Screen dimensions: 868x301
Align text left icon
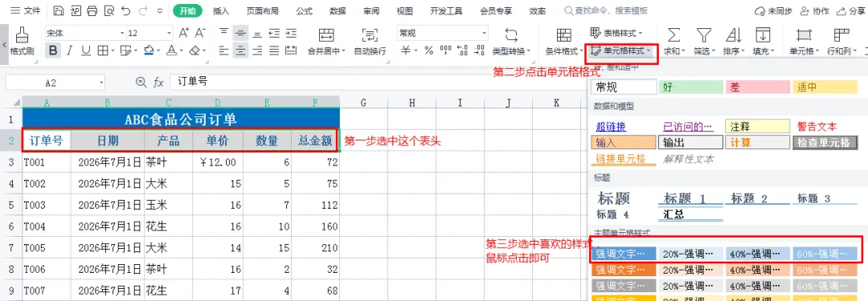point(223,51)
